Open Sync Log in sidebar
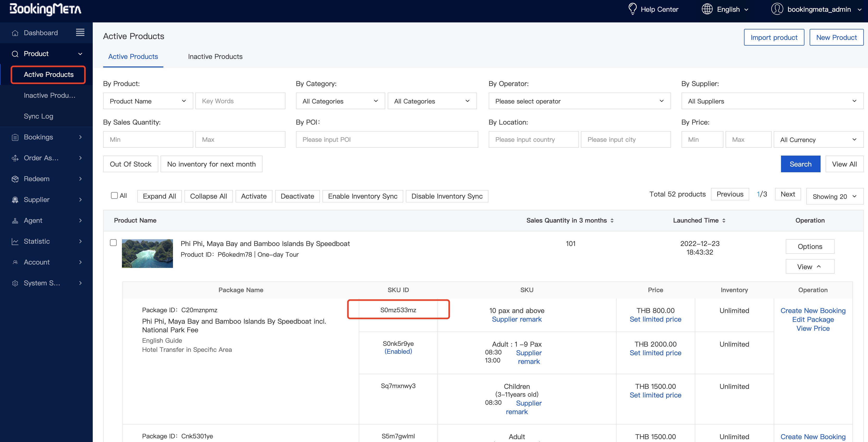868x442 pixels. 38,116
